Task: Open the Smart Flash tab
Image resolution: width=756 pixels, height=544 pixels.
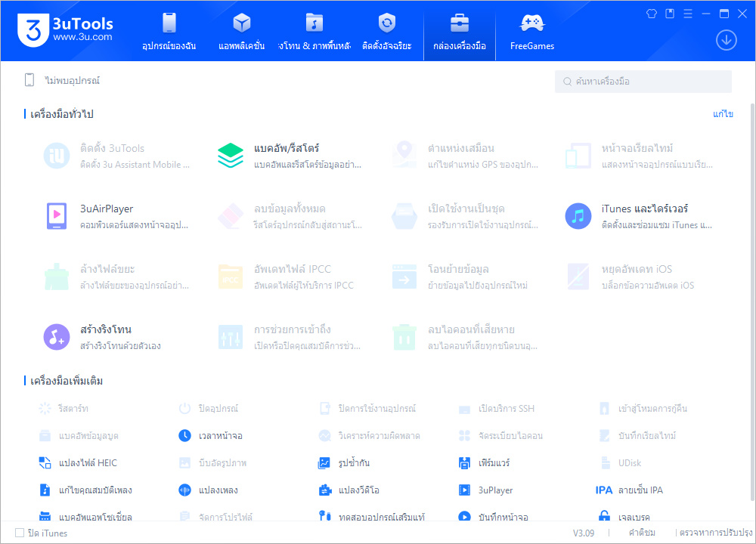Action: (x=386, y=31)
